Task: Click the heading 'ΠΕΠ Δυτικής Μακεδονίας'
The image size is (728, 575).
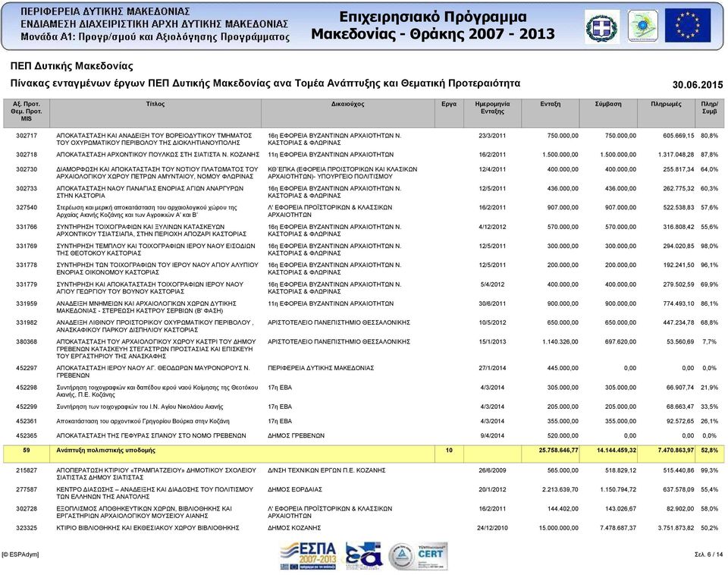Action: click(71, 66)
